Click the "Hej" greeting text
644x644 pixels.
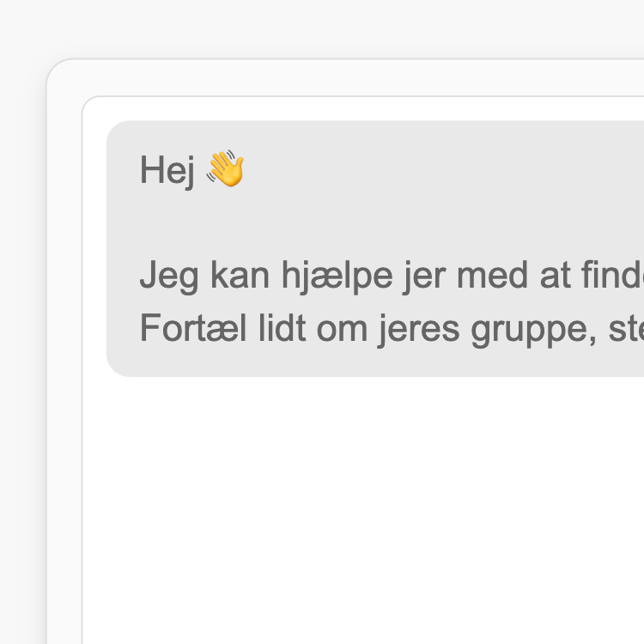click(x=167, y=171)
